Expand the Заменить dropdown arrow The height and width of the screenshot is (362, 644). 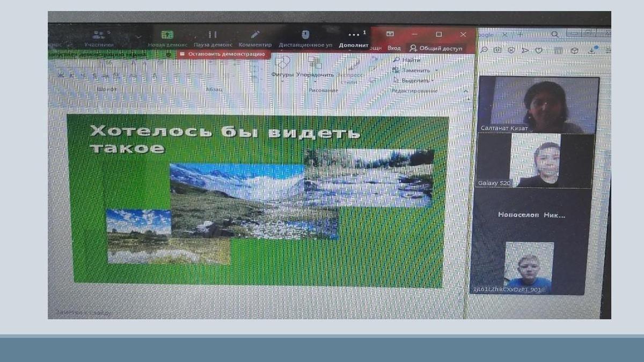coord(436,70)
